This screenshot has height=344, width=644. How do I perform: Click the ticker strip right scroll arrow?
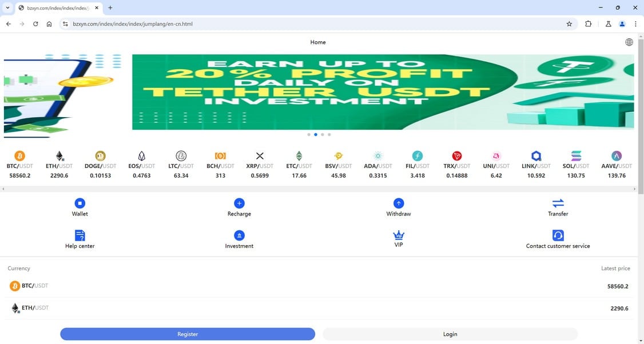634,189
